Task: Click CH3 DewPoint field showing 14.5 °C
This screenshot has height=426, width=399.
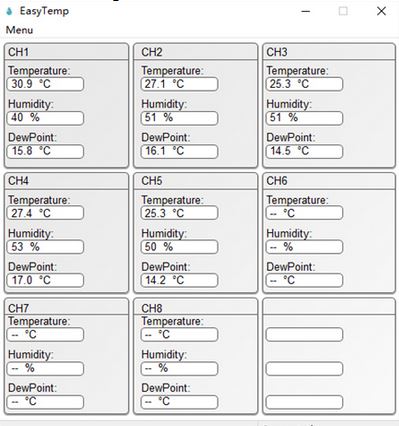Action: tap(304, 151)
